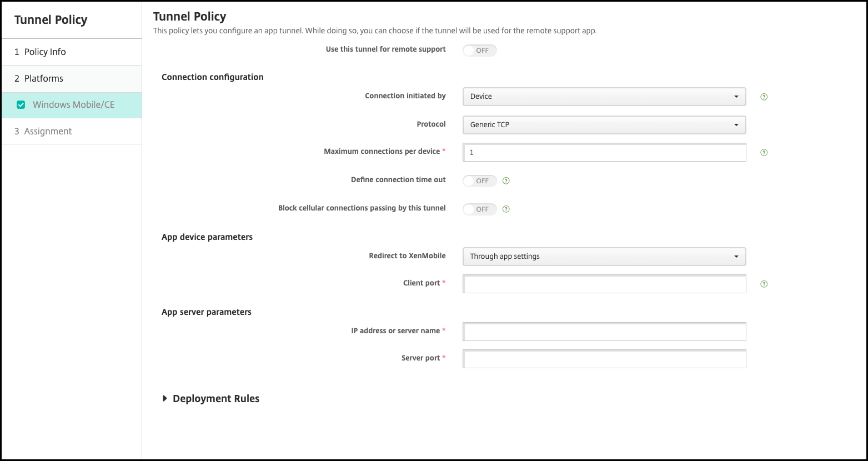Image resolution: width=868 pixels, height=461 pixels.
Task: Uncheck the Windows Mobile/CE platform checkbox
Action: coord(21,104)
